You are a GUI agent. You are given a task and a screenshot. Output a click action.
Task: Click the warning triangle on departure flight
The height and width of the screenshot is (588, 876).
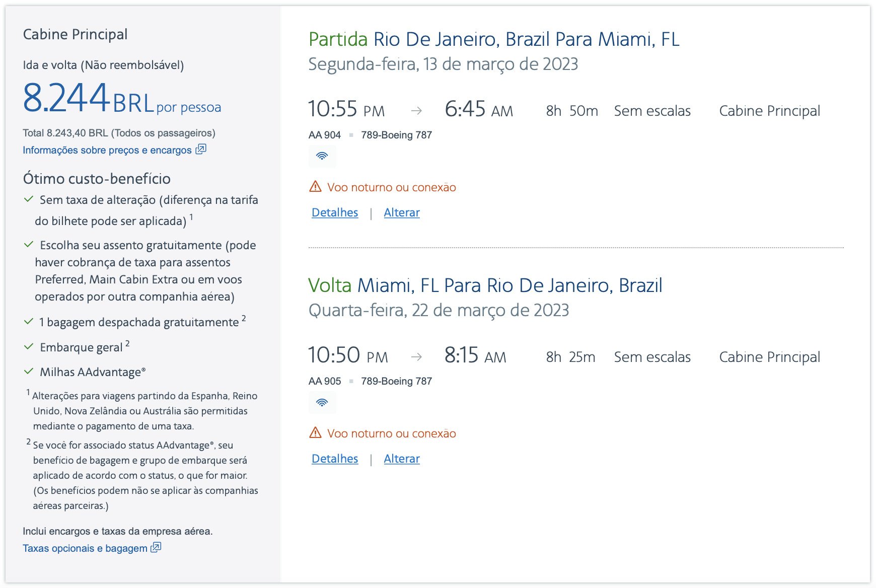[x=316, y=187]
